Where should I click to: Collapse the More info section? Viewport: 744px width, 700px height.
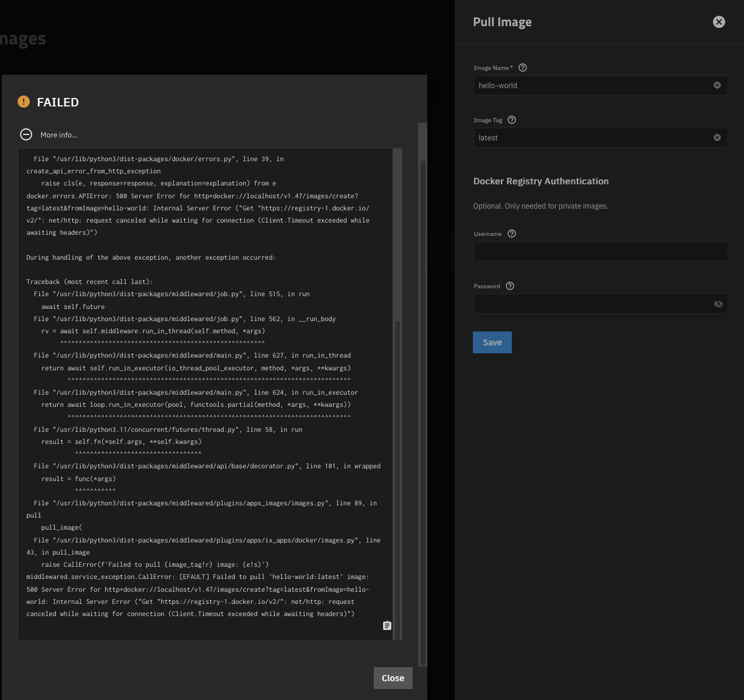(x=26, y=134)
